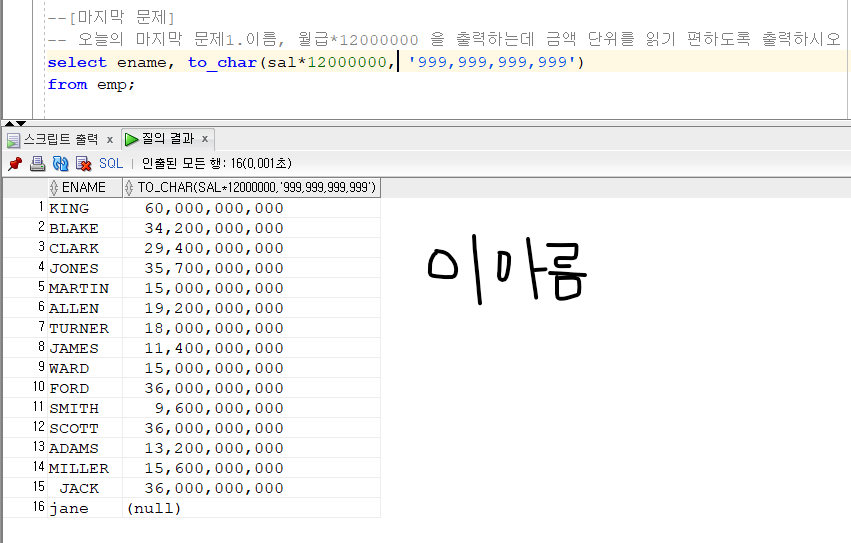Close the 질의 결과 tab
Screen dimensions: 851x543
[x=205, y=139]
